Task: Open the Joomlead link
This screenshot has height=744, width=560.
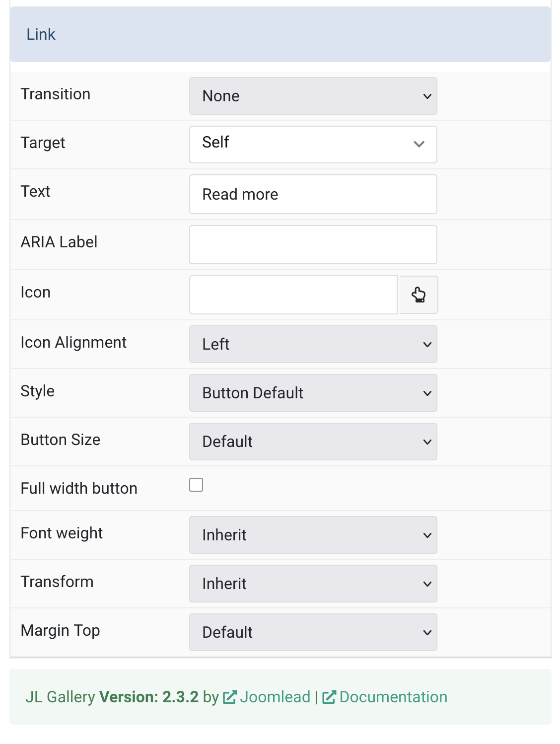Action: pyautogui.click(x=275, y=697)
